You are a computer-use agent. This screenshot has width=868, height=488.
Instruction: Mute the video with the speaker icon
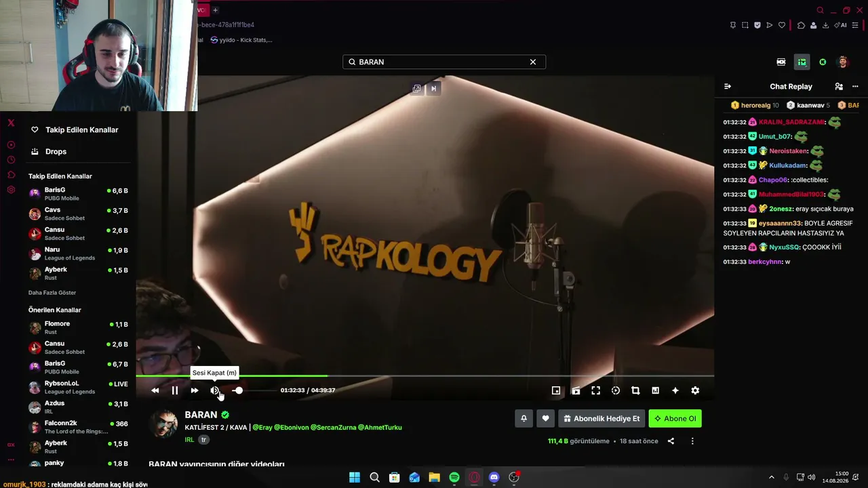point(215,390)
